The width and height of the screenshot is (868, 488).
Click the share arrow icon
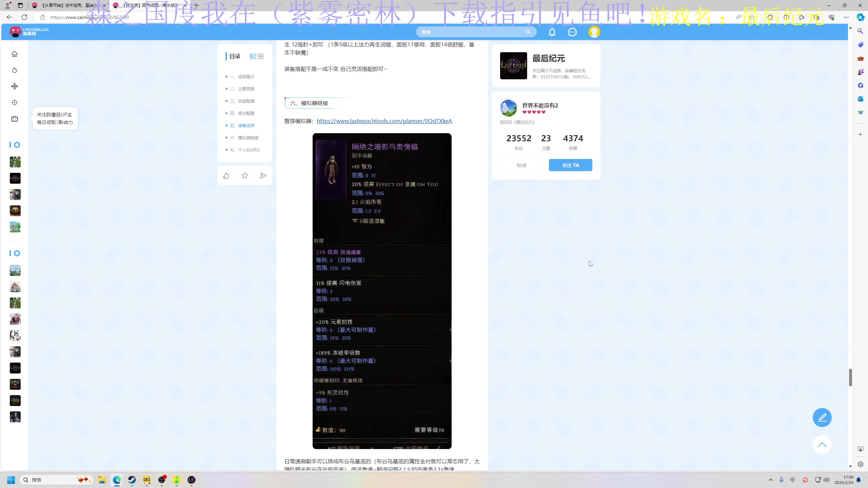coord(263,176)
